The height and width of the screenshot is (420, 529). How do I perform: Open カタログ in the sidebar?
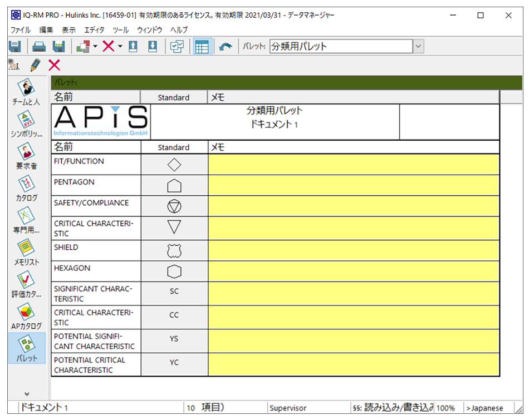tap(26, 188)
